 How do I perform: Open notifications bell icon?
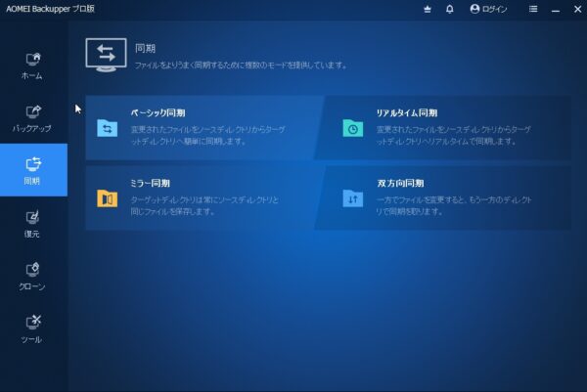(450, 9)
